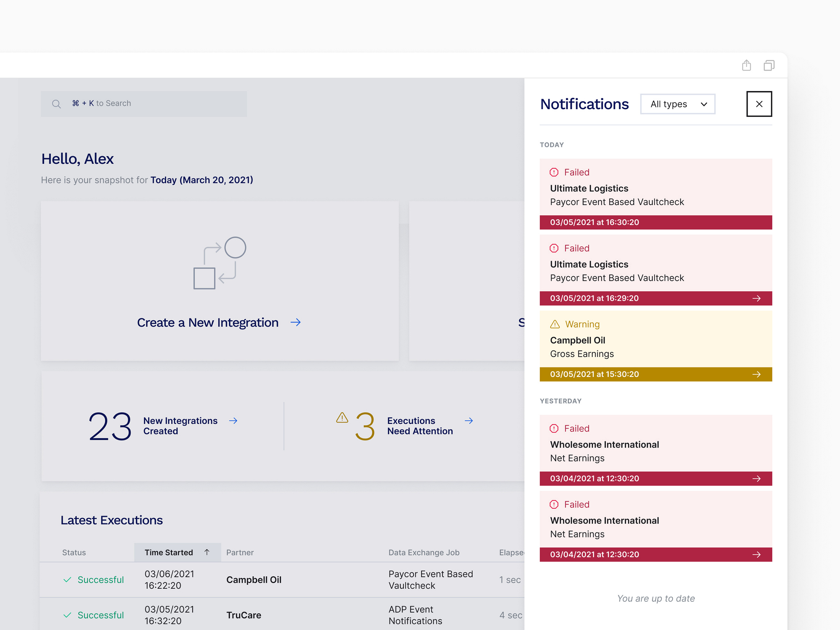The image size is (840, 630).
Task: Click the Create a New Integration link
Action: pyautogui.click(x=208, y=322)
